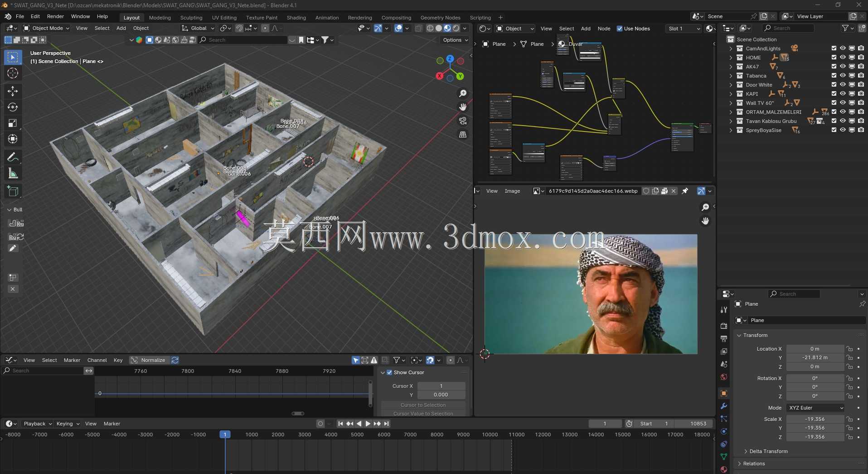Click the Play animation button
This screenshot has width=868, height=474.
[x=368, y=424]
